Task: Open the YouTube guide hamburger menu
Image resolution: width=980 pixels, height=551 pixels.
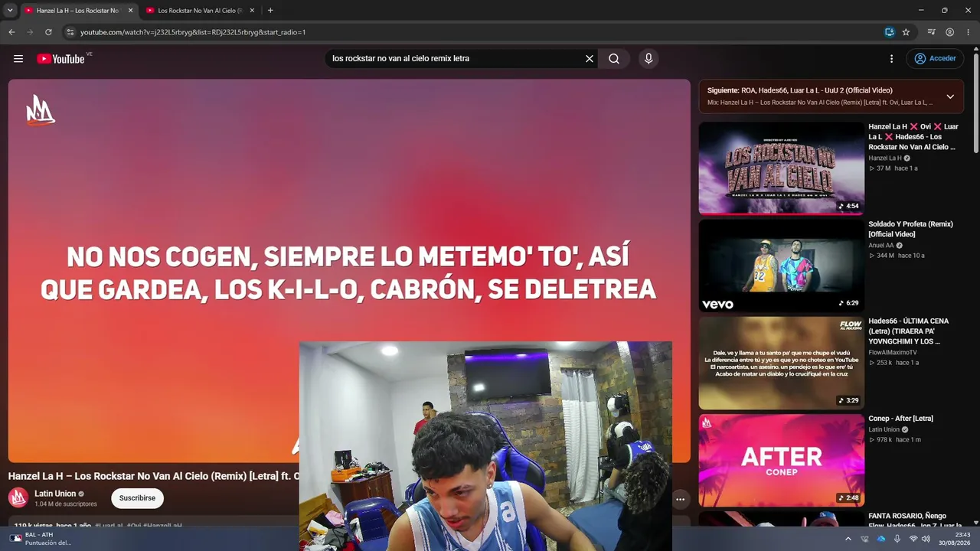Action: click(18, 59)
